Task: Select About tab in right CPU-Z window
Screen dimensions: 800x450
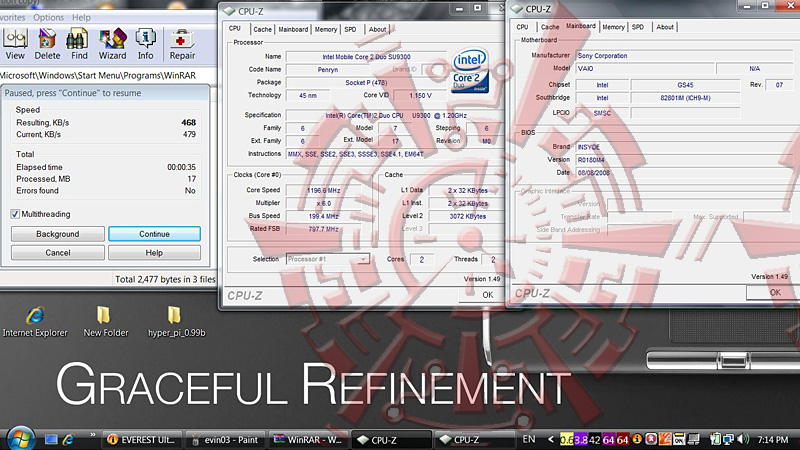Action: tap(665, 27)
